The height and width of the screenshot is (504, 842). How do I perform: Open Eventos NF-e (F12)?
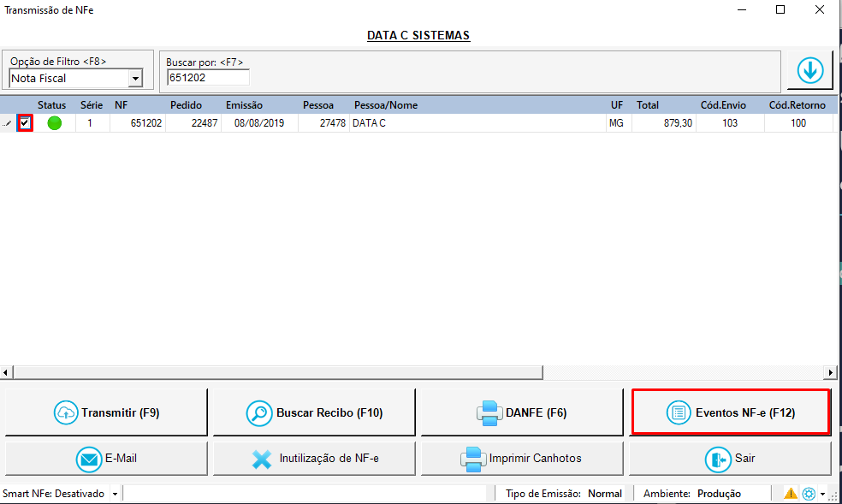click(x=730, y=412)
